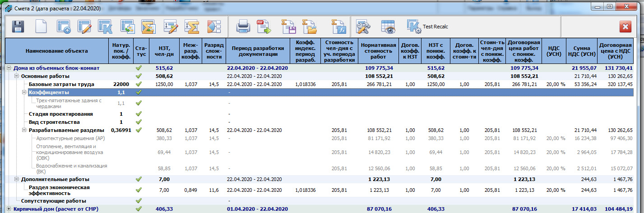Screen dimensions: 644x213
Task: Click the value 22000 in Базовые затраты труда
Action: pyautogui.click(x=121, y=84)
